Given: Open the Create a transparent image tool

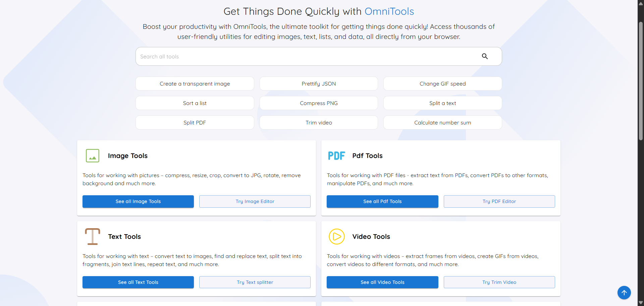Looking at the screenshot, I should click(195, 84).
